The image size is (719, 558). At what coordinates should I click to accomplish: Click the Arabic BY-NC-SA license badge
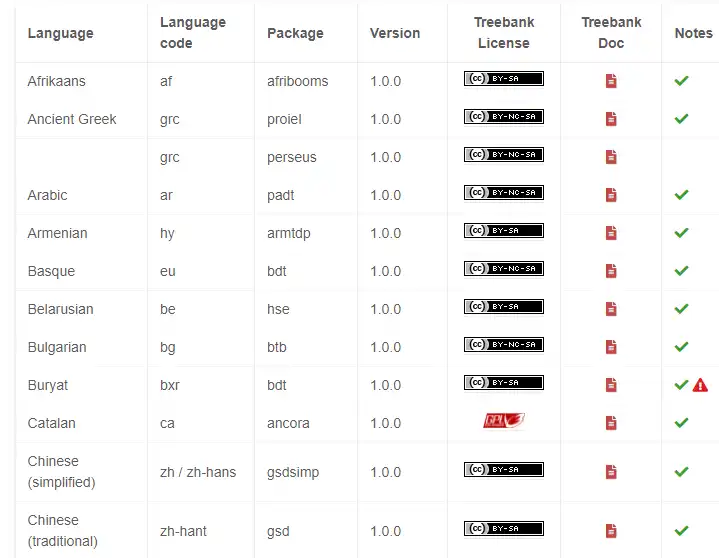(x=503, y=193)
